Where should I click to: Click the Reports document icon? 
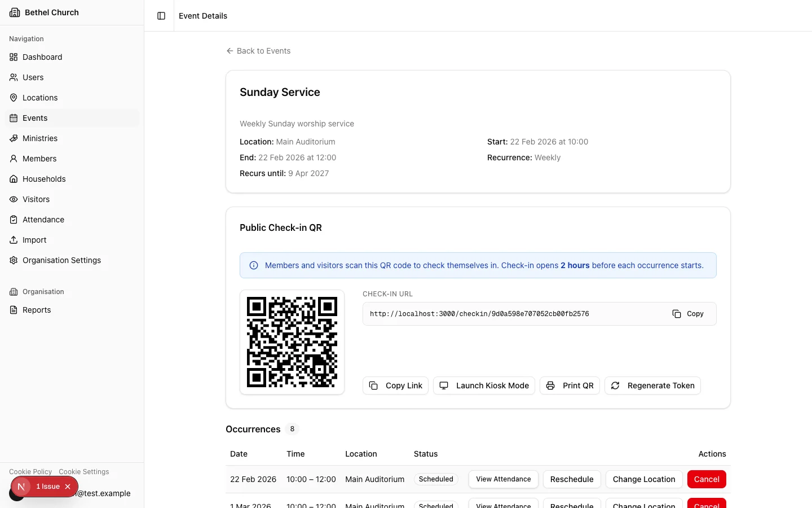pyautogui.click(x=14, y=310)
